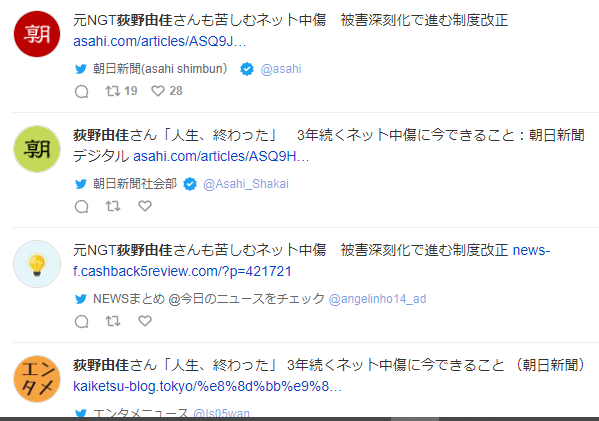
Task: Visit the @Asahi_Shakai profile handle
Action: click(x=246, y=184)
